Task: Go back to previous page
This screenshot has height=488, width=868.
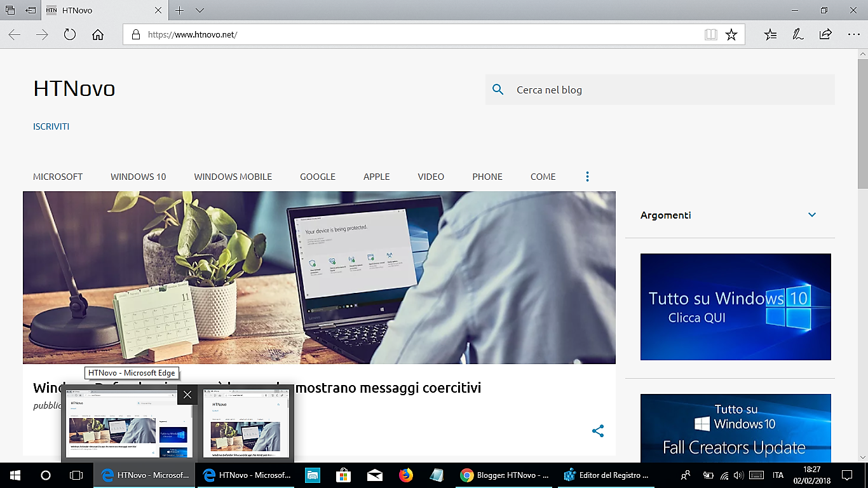Action: coord(14,34)
